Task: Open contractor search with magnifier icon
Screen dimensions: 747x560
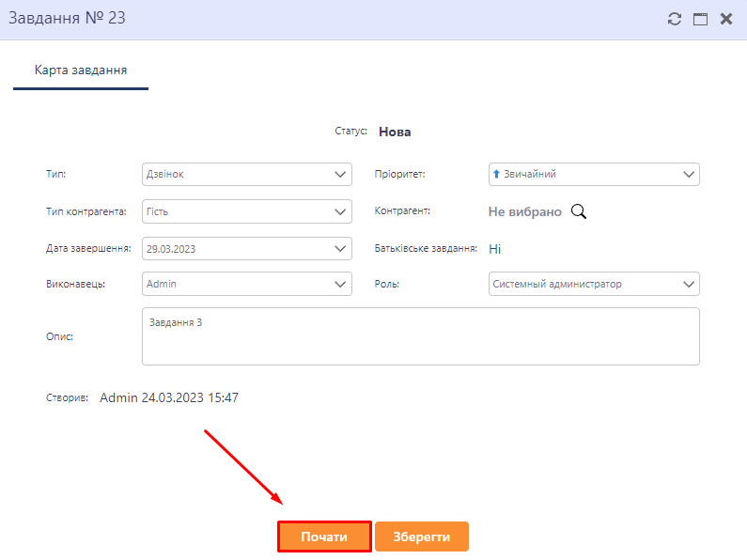Action: (x=579, y=211)
